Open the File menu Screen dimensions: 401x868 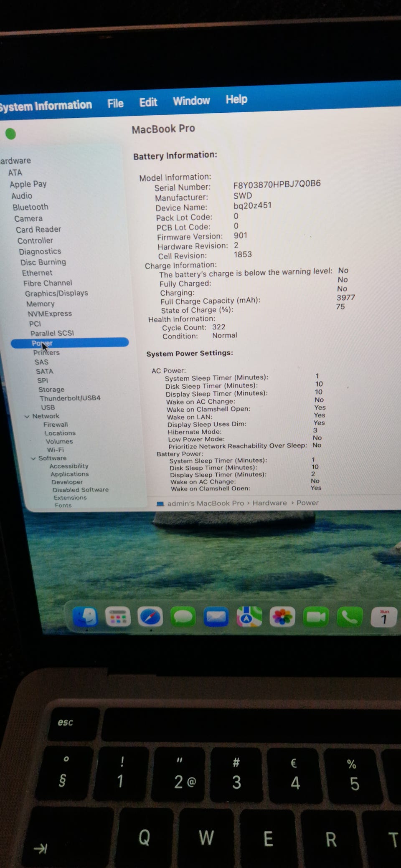(115, 103)
